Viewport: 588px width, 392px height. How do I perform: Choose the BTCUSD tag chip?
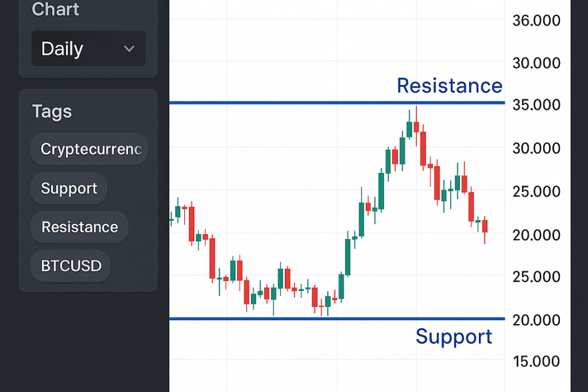point(71,266)
